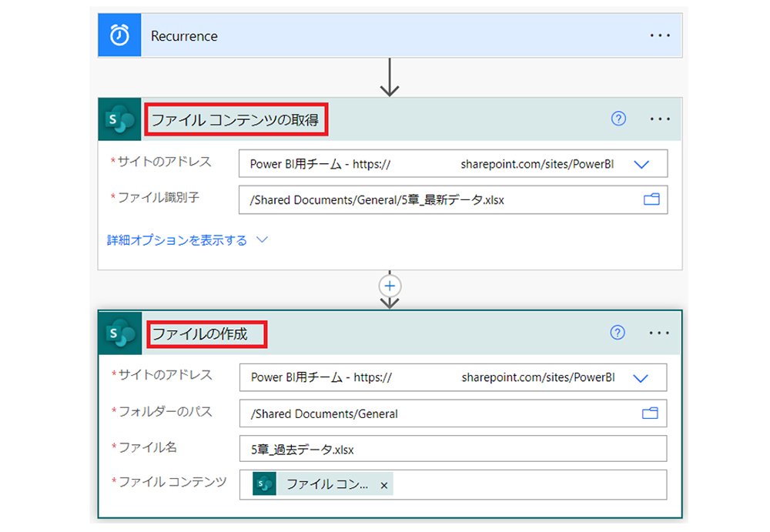This screenshot has height=532, width=770.
Task: Insert a new step with the plus button
Action: pyautogui.click(x=390, y=286)
